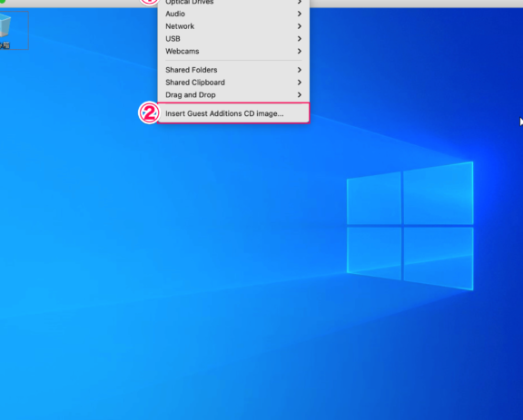Viewport: 523px width, 420px height.
Task: Expand the arrow beside Webcams
Action: [x=300, y=52]
